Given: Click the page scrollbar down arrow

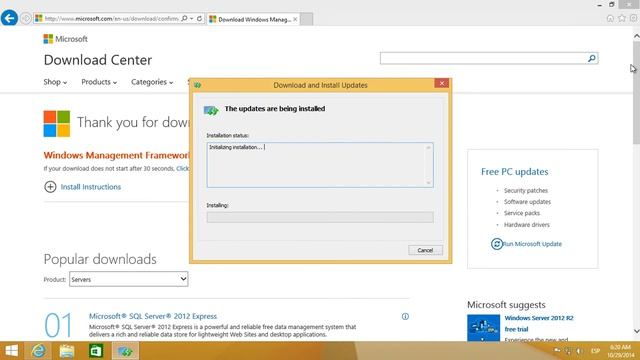Looking at the screenshot, I should coord(636,331).
